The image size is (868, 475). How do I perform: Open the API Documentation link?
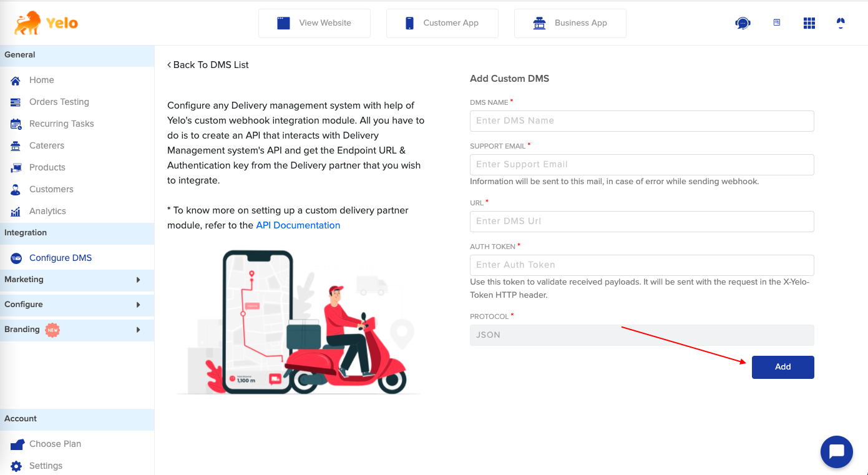pos(298,225)
